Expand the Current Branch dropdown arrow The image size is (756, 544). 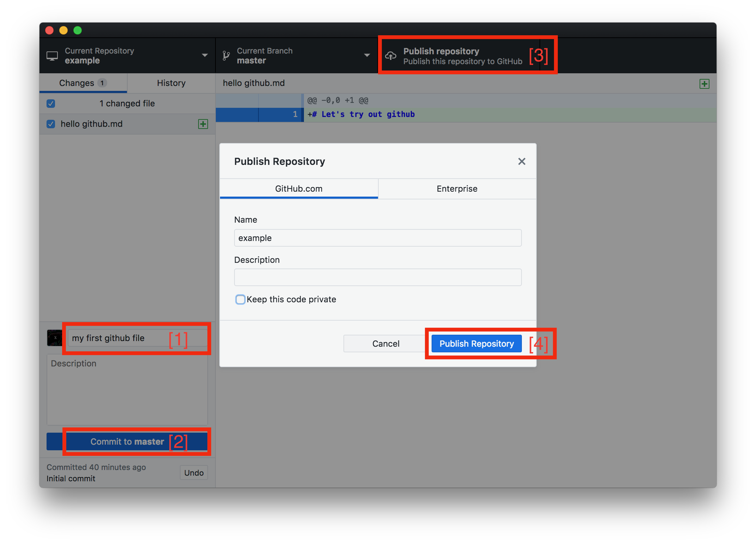pyautogui.click(x=367, y=55)
